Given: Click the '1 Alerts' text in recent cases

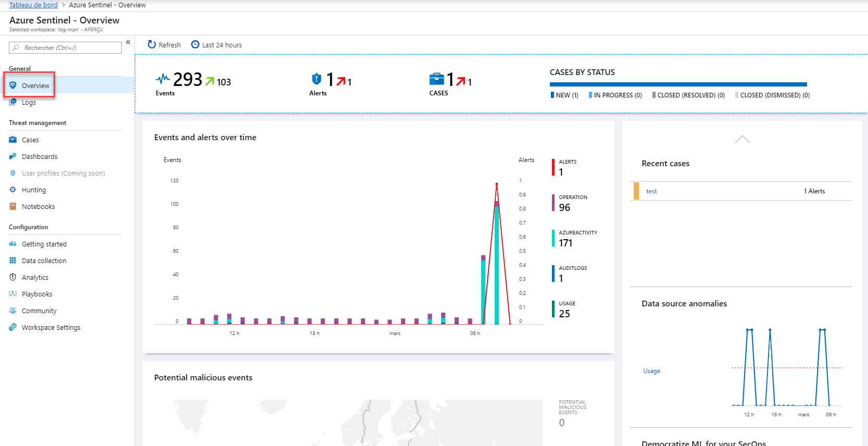Looking at the screenshot, I should click(x=814, y=191).
